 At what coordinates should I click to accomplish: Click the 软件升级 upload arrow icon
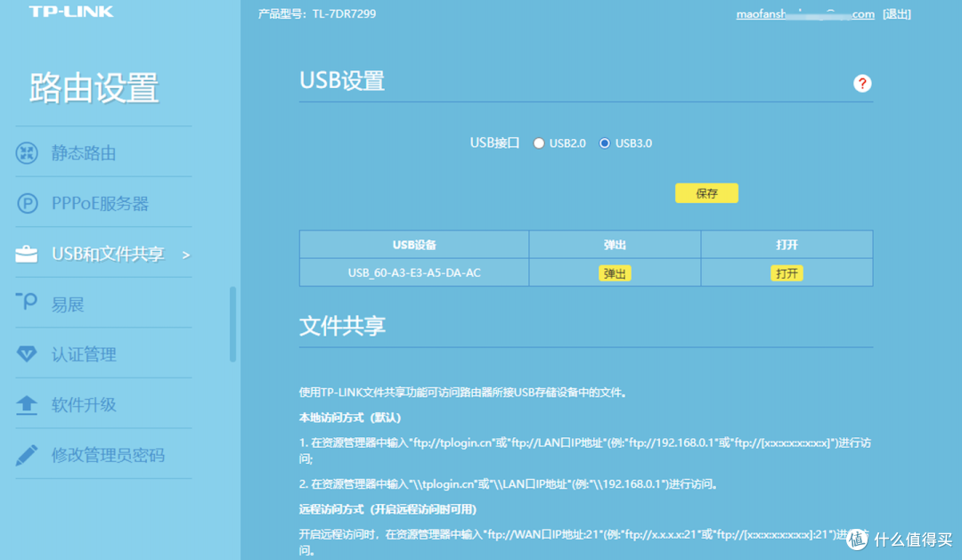coord(27,405)
